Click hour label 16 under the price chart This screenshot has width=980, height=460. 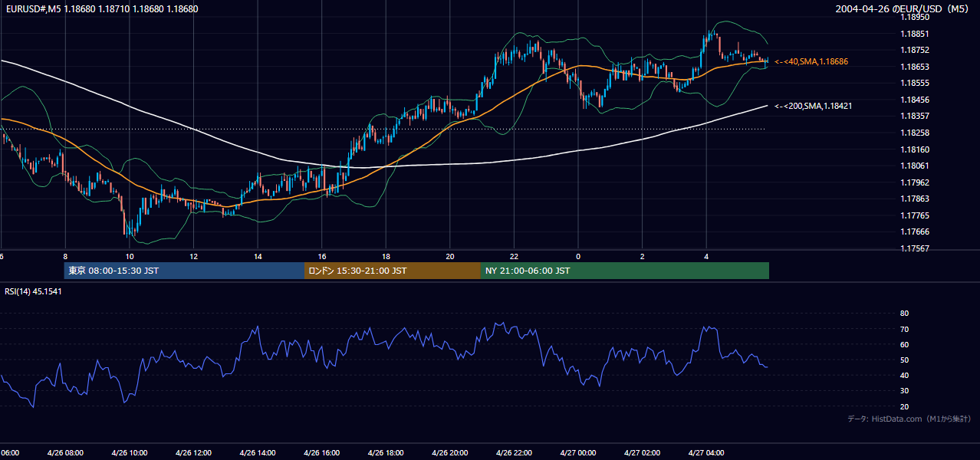[322, 256]
